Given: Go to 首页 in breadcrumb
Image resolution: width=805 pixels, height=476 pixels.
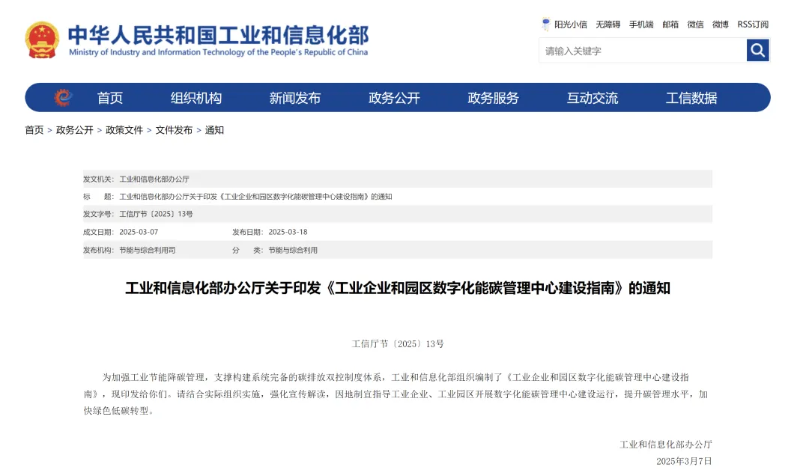Looking at the screenshot, I should point(34,130).
